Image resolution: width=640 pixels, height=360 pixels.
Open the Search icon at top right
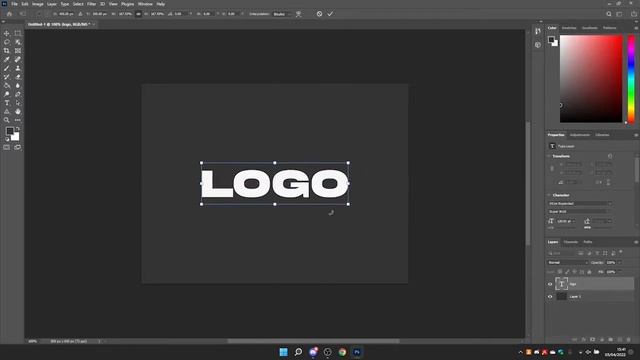[609, 14]
